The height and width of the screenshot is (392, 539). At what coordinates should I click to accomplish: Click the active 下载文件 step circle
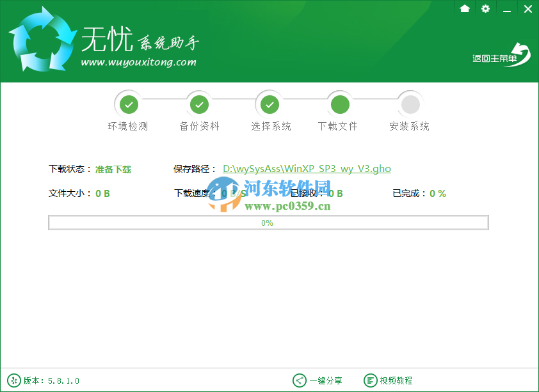click(x=339, y=104)
